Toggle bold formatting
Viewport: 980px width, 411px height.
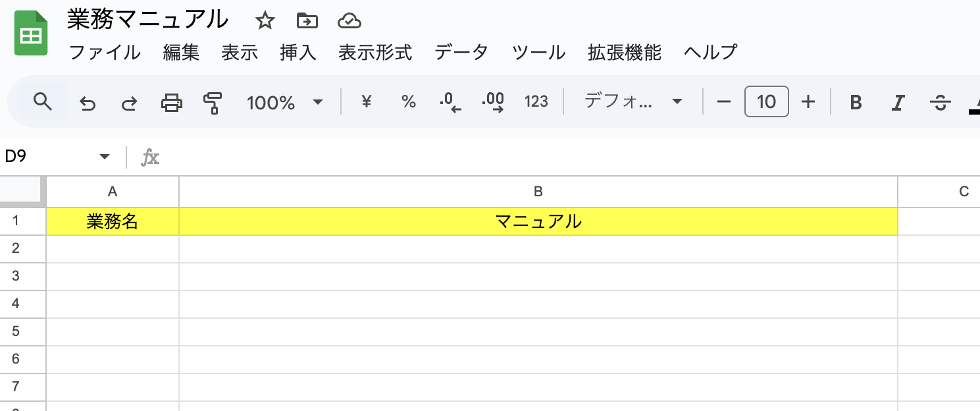point(856,102)
